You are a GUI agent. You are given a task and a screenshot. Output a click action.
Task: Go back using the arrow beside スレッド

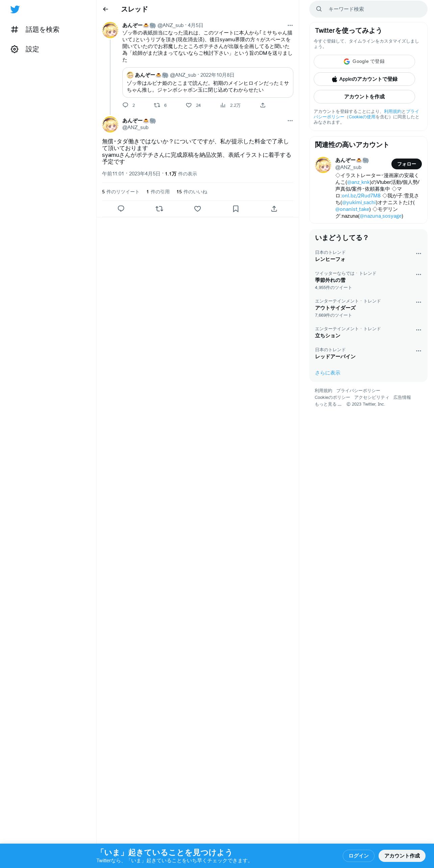tap(105, 9)
